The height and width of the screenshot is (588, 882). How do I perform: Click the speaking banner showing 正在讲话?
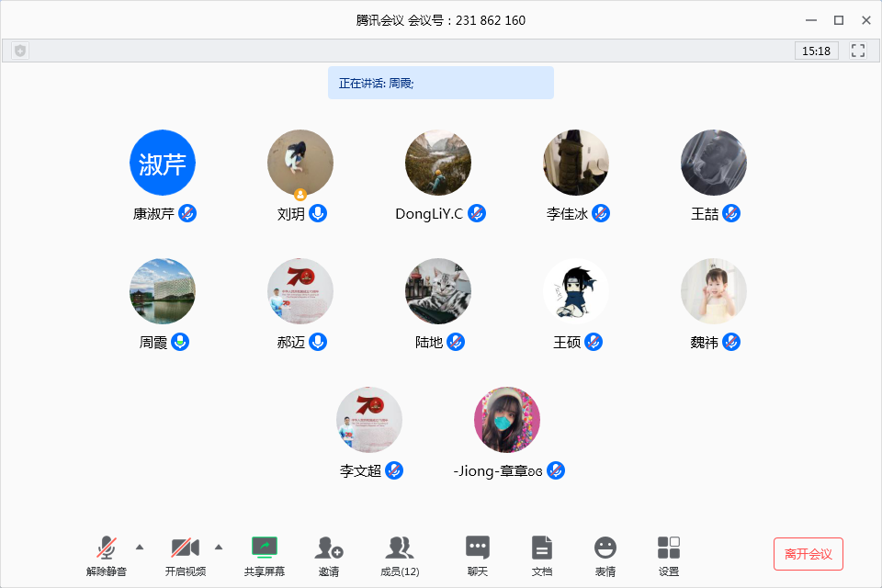tap(441, 83)
